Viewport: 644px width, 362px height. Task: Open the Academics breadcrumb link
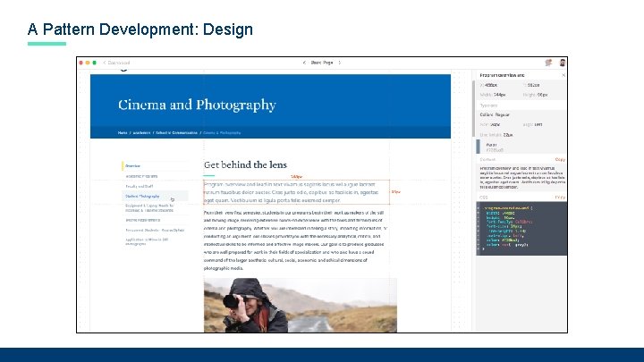tap(141, 133)
